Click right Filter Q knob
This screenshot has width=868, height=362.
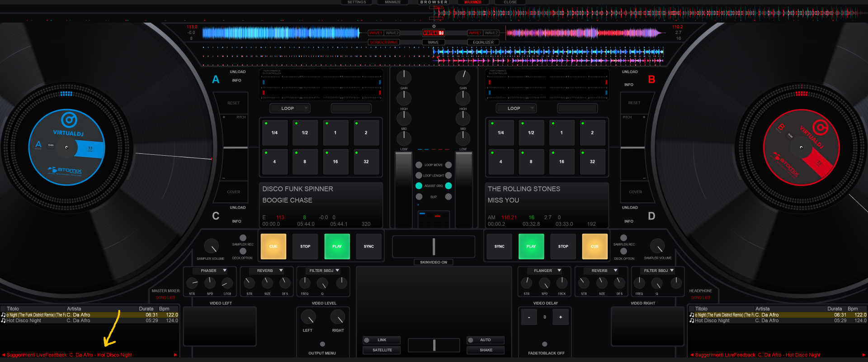[657, 283]
